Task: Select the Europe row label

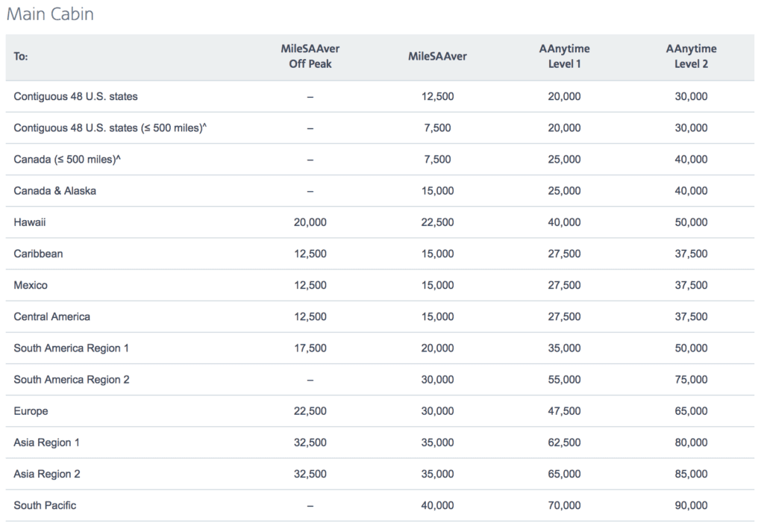Action: [x=31, y=411]
